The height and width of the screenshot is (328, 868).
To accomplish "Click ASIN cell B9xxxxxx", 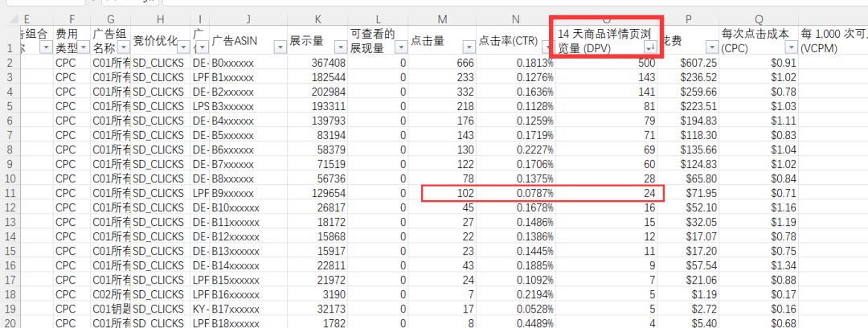I will (x=248, y=194).
